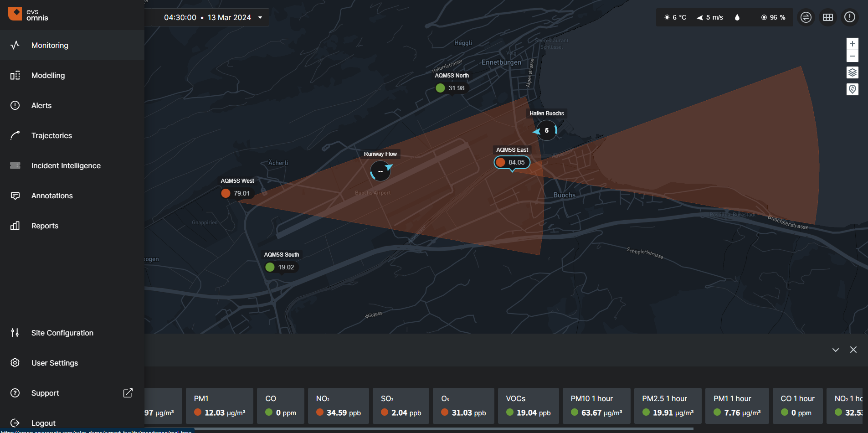Toggle the VOCs pollutant card
Viewport: 868px width, 433px height.
click(x=528, y=406)
